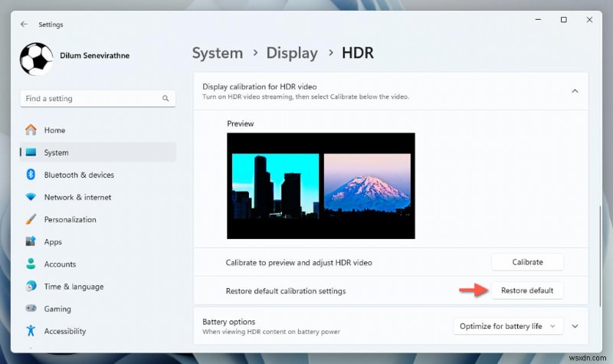Click the search magnifier icon
This screenshot has height=364, width=613.
[166, 99]
